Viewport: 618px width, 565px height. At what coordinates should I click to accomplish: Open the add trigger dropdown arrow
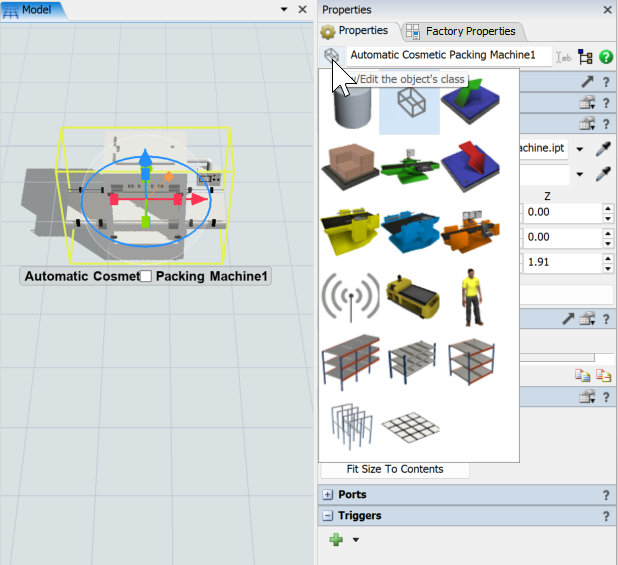click(x=355, y=541)
